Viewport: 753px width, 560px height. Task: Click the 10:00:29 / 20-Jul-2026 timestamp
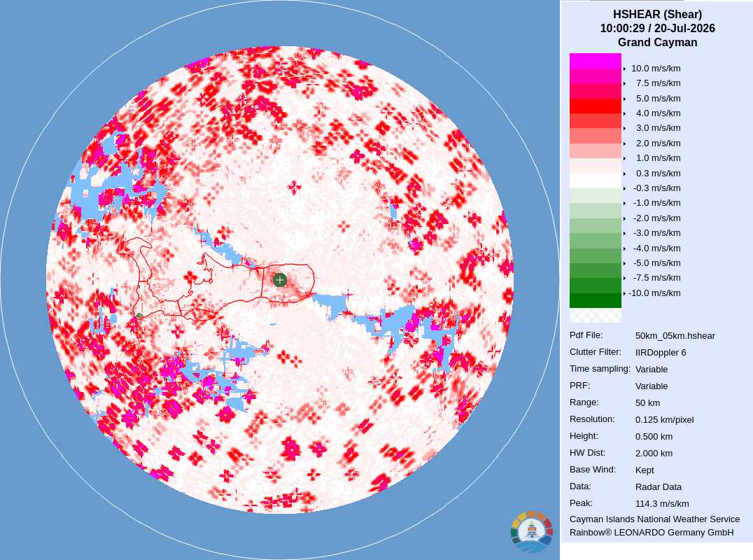(x=657, y=28)
